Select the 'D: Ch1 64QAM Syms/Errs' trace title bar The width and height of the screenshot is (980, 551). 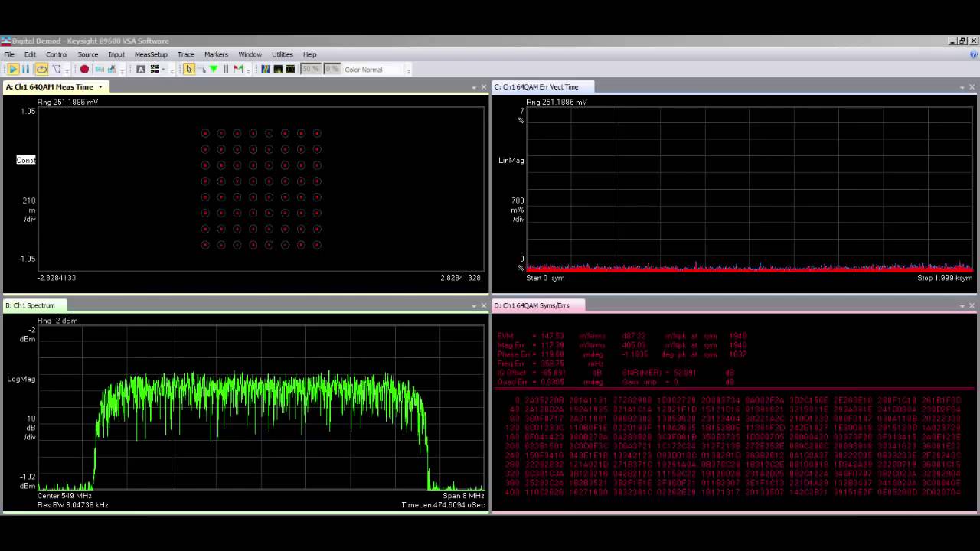pos(536,305)
